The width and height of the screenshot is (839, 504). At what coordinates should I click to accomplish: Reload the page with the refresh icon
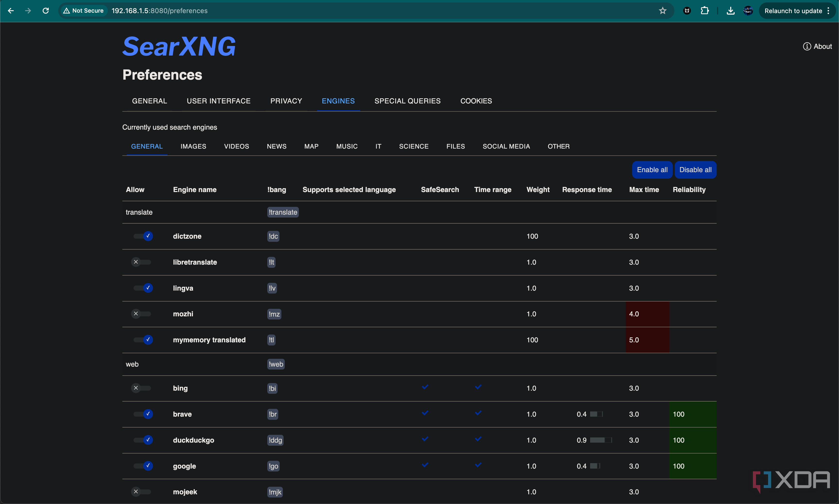(x=45, y=11)
